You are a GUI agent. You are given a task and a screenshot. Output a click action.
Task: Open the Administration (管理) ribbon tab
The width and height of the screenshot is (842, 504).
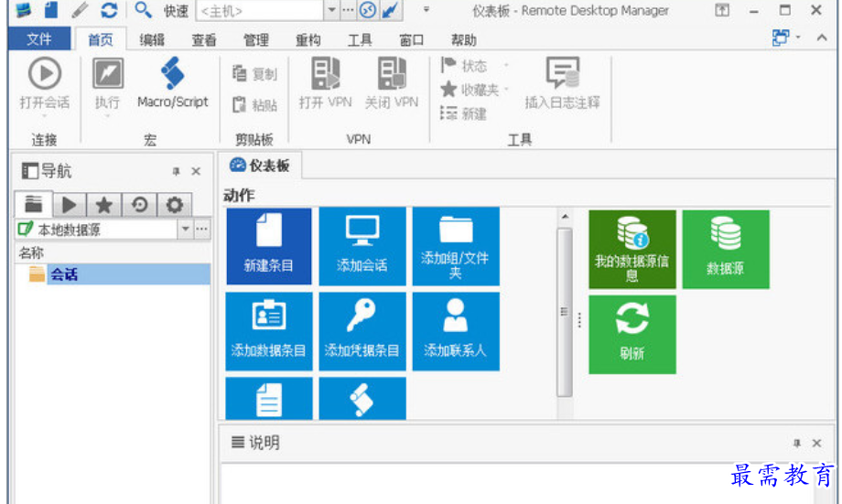pyautogui.click(x=256, y=39)
